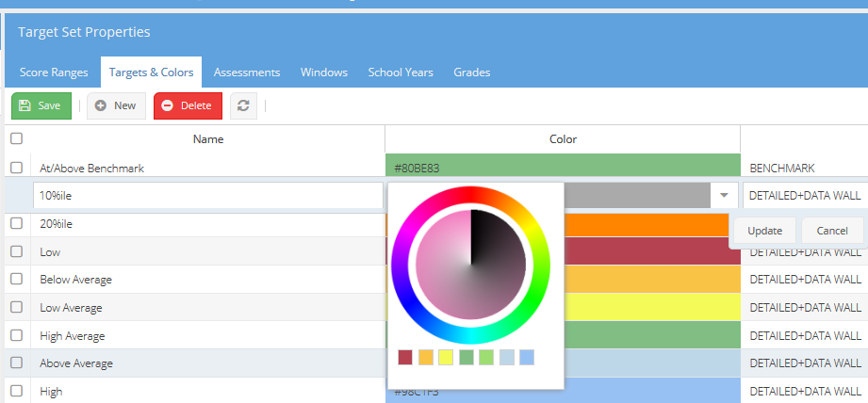Tick the High Average row checkbox

(17, 335)
